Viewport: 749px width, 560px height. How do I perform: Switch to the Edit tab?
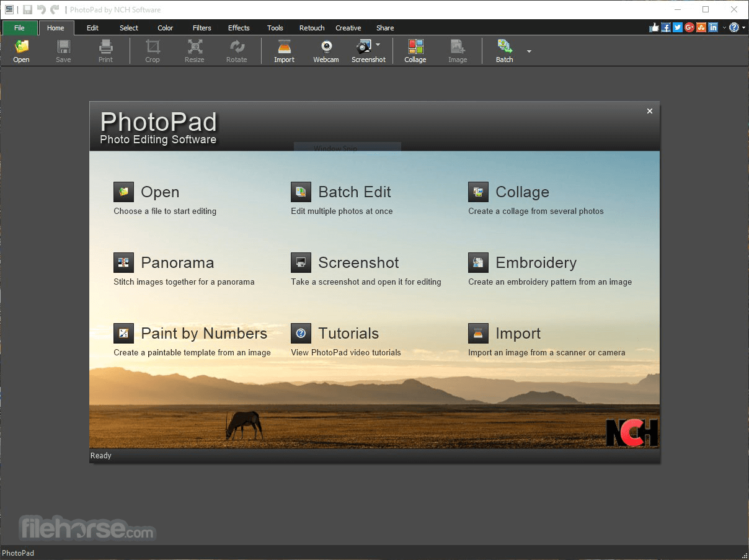(x=93, y=28)
